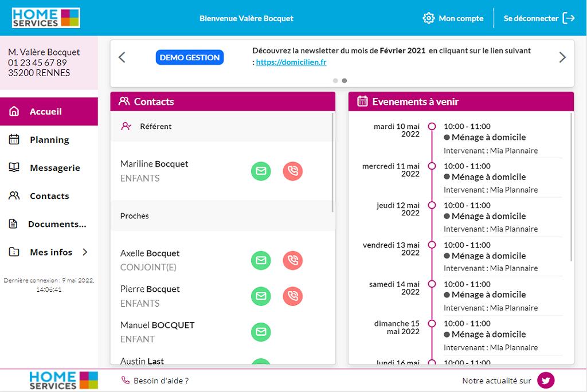Click the Manuel BOCQUET contact name
This screenshot has width=587, height=392.
click(157, 325)
